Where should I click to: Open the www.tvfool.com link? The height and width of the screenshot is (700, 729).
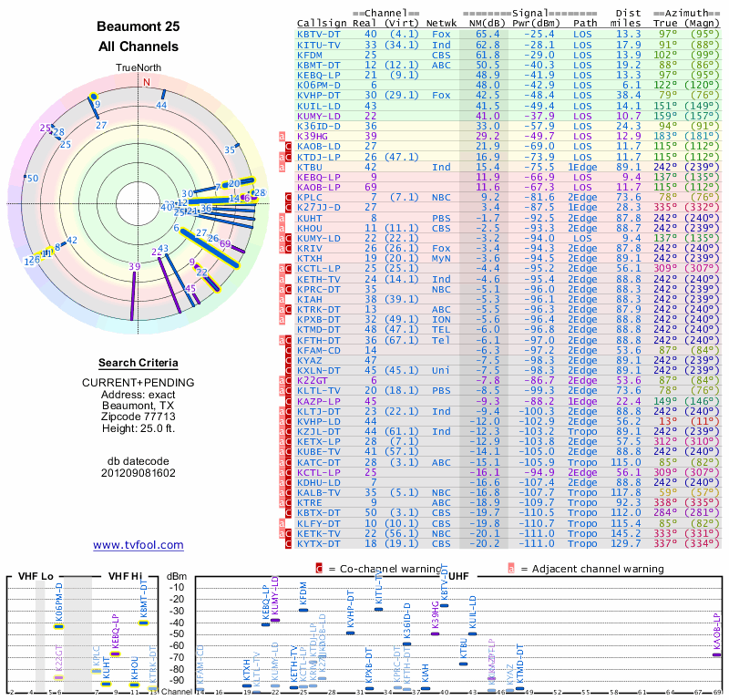139,545
